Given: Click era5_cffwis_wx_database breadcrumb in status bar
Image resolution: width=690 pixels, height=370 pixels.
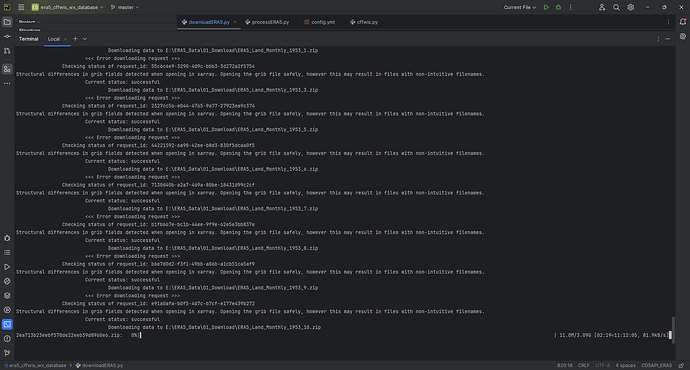Looking at the screenshot, I should click(35, 366).
